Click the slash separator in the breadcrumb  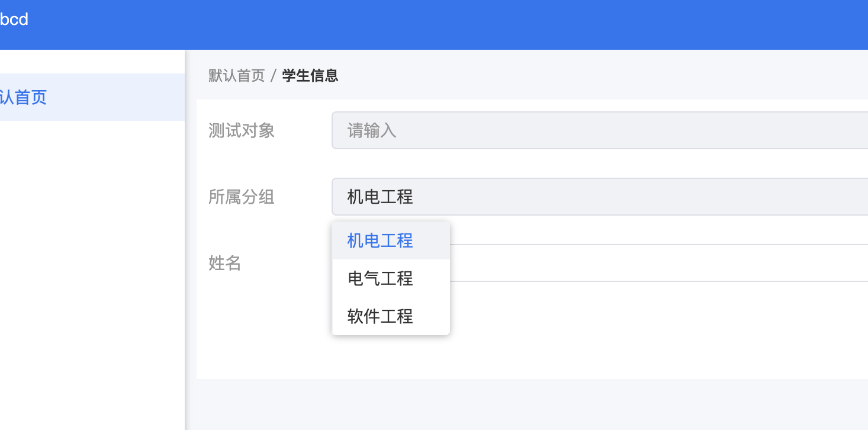[x=274, y=76]
